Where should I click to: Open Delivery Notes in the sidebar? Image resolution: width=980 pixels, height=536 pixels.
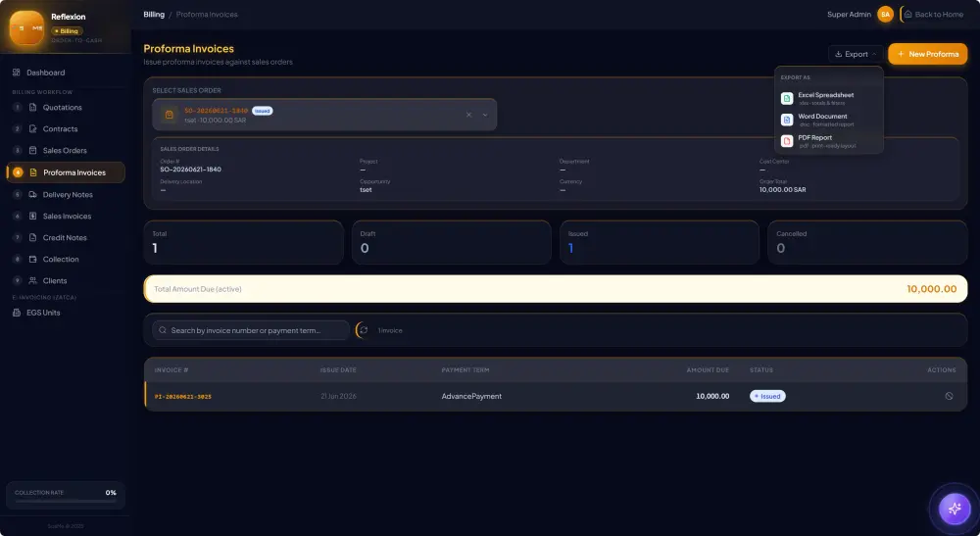point(66,194)
